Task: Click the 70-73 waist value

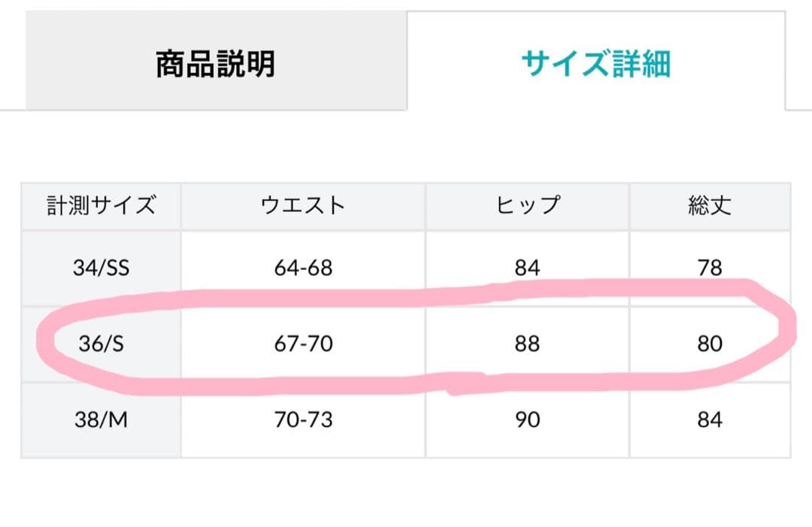Action: click(x=303, y=419)
